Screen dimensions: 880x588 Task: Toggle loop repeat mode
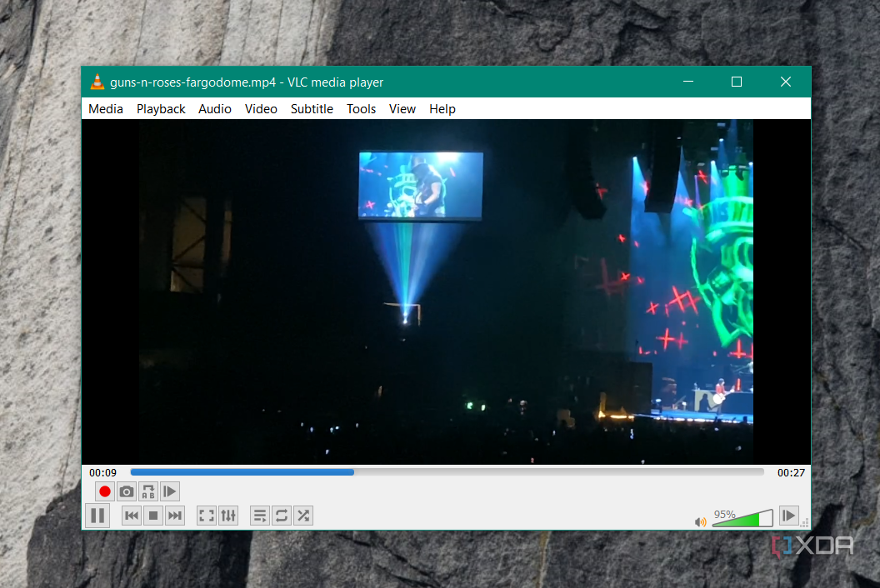282,516
